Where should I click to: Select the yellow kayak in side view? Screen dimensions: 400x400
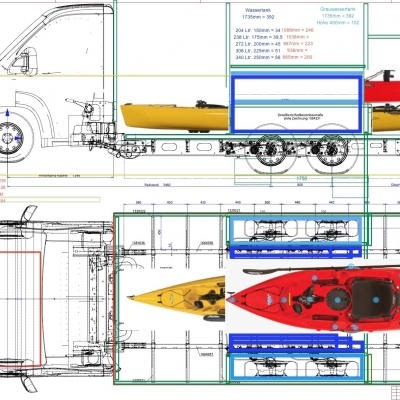tap(174, 116)
